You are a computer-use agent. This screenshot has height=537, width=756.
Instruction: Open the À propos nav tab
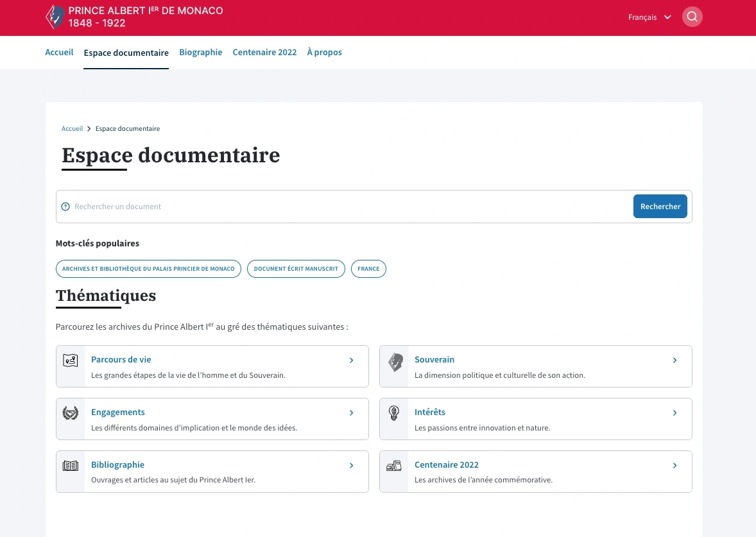tap(325, 52)
